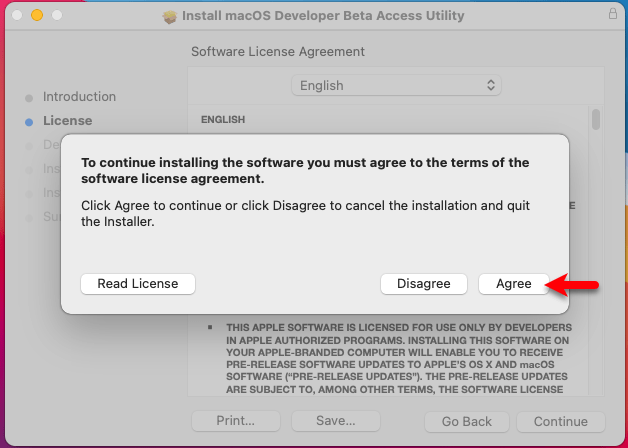Image resolution: width=628 pixels, height=448 pixels.
Task: Select the License step in sidebar
Action: (67, 121)
